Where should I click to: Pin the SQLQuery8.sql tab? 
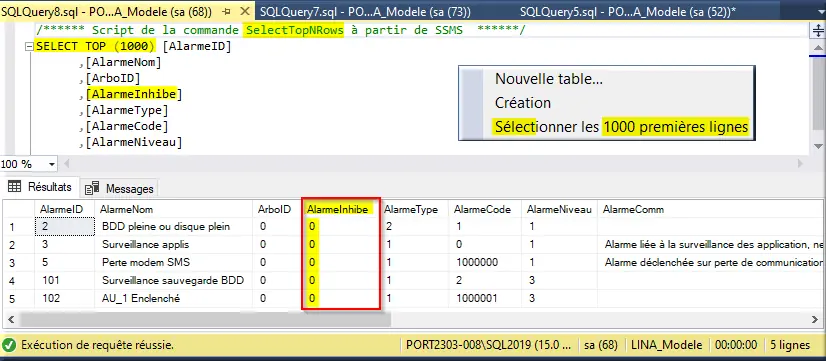pos(227,11)
